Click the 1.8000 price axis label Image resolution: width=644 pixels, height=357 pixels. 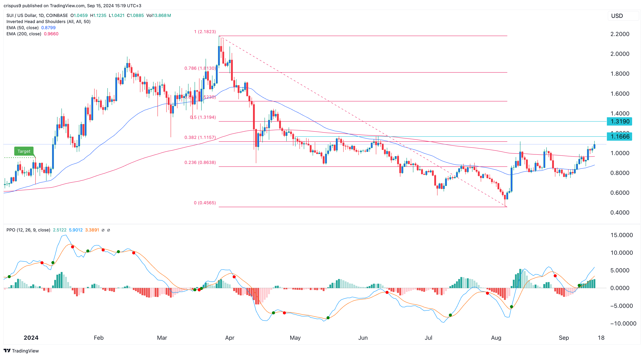click(620, 74)
